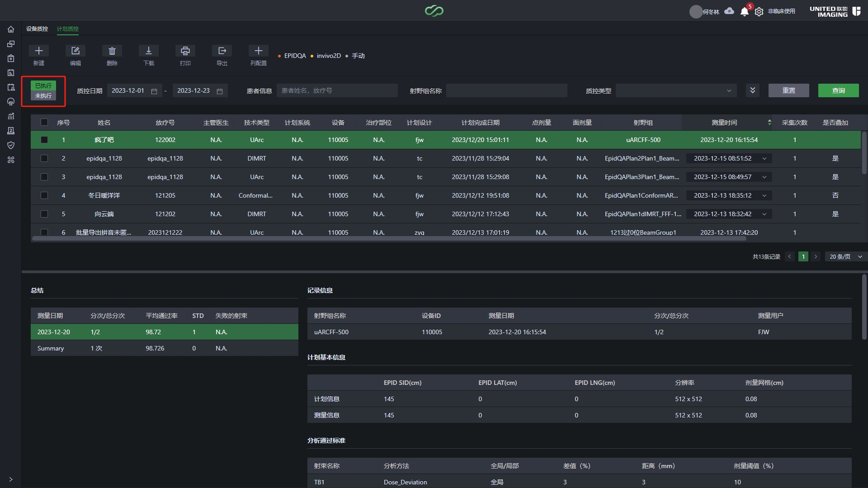Open the settings gear icon
Screen dimensions: 868x488
(759, 12)
